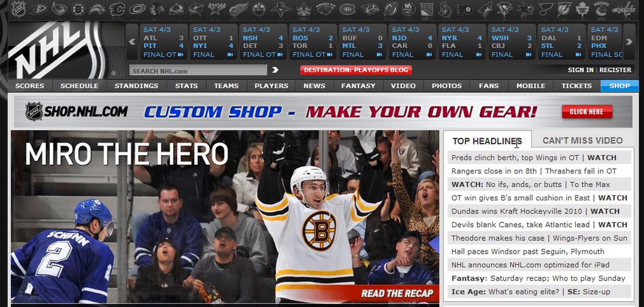Open the Carolina Hurricanes team logo
644x307 pixels.
pyautogui.click(x=137, y=9)
